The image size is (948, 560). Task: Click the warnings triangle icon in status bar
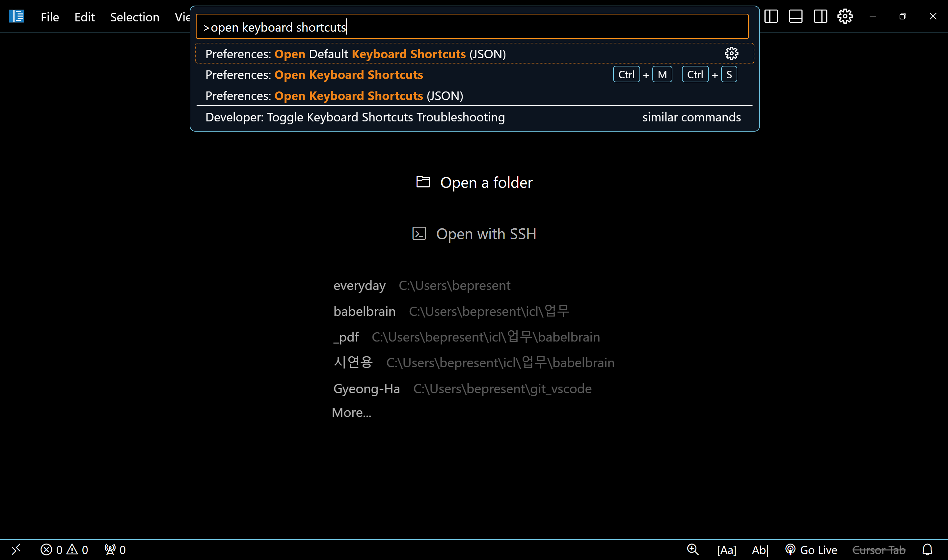[72, 549]
